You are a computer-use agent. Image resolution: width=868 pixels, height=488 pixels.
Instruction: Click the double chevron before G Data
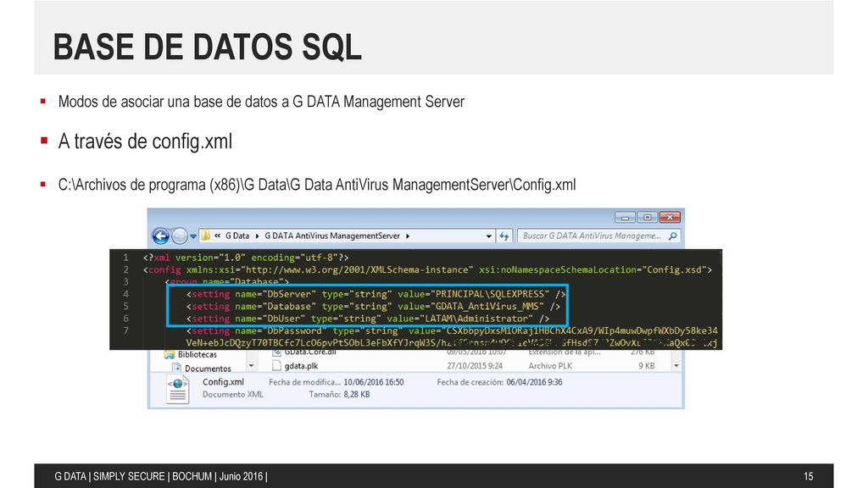tap(218, 236)
